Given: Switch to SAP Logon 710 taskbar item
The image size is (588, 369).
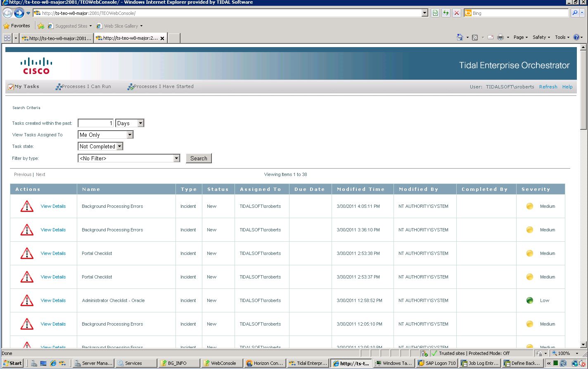Looking at the screenshot, I should [x=436, y=363].
